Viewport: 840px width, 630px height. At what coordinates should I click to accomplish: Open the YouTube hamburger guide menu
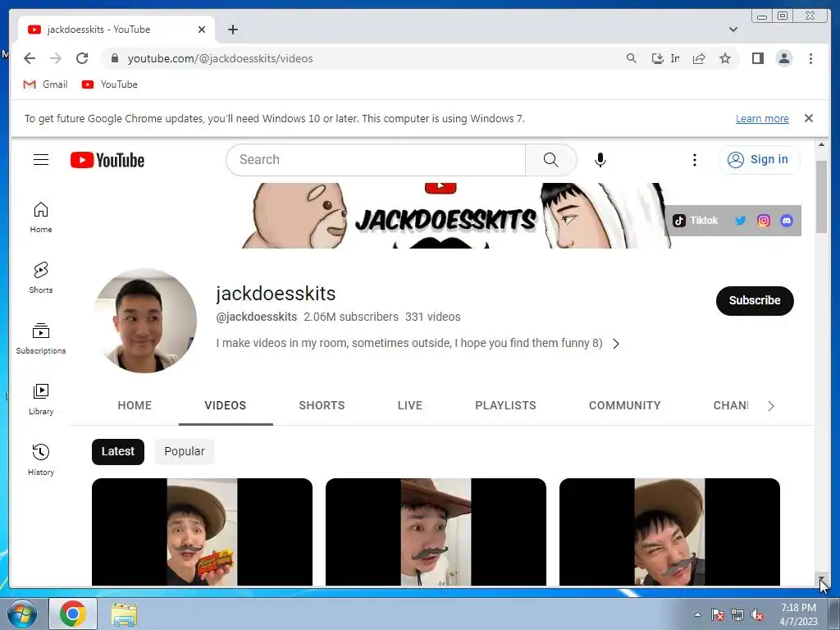[41, 160]
